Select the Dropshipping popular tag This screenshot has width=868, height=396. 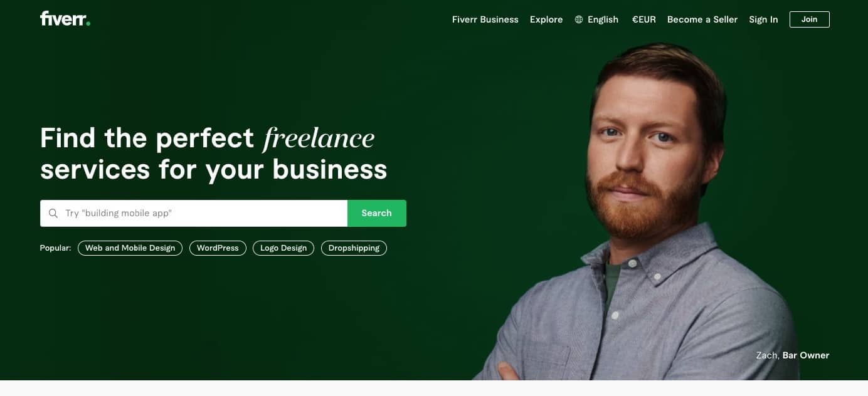354,248
